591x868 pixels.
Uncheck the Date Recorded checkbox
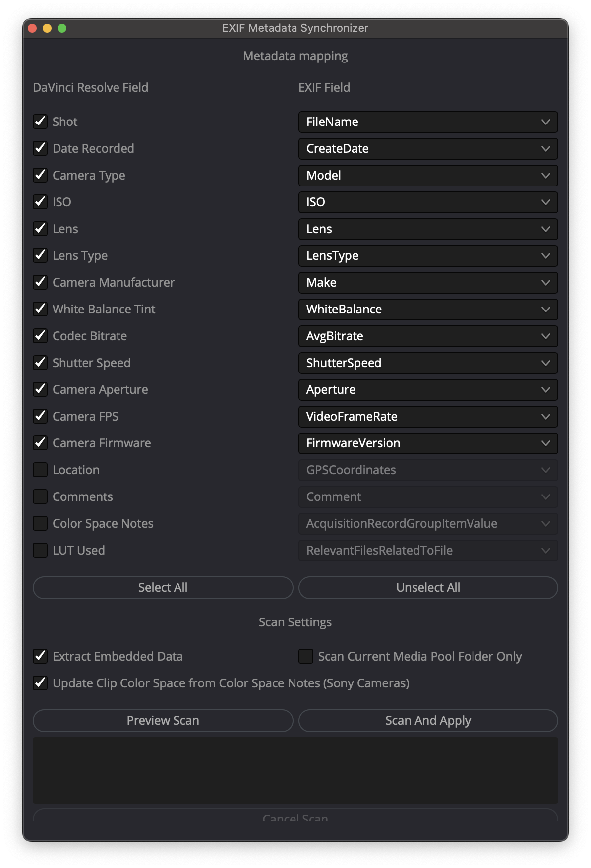click(x=40, y=148)
